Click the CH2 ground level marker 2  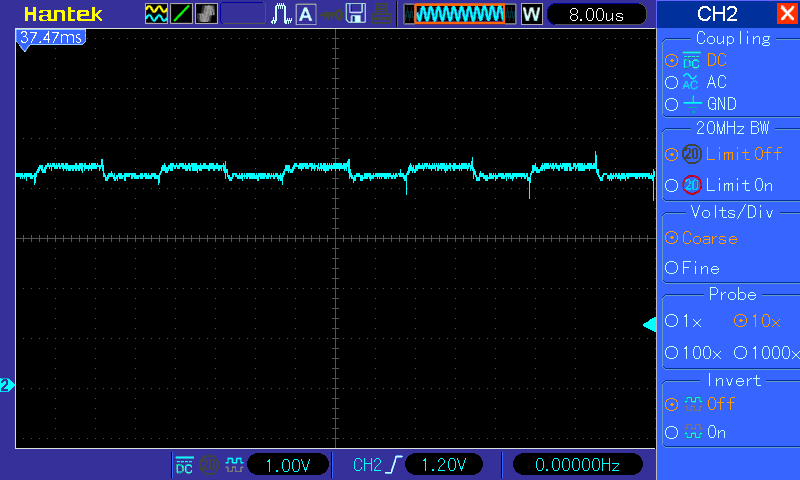click(7, 385)
